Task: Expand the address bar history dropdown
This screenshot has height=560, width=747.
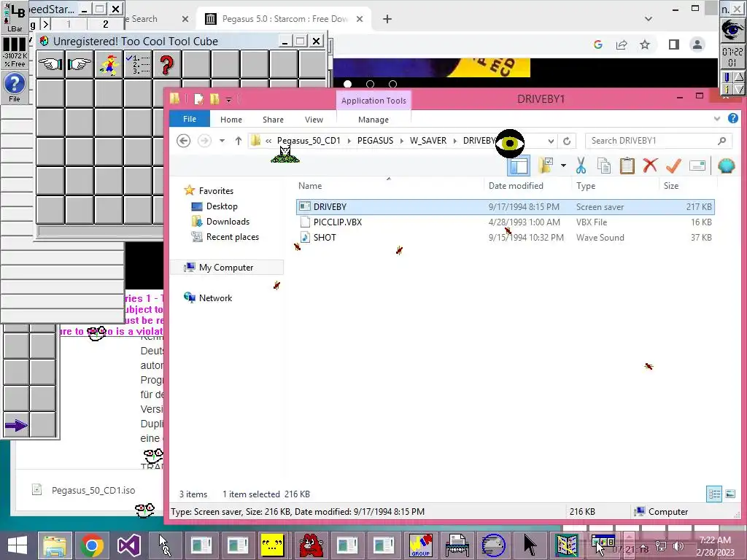Action: pos(551,141)
